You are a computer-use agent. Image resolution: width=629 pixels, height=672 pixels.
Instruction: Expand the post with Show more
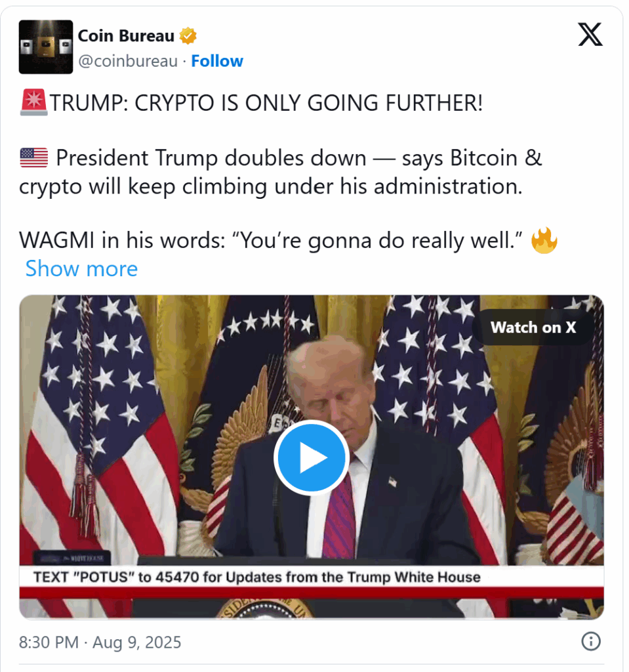coord(81,268)
